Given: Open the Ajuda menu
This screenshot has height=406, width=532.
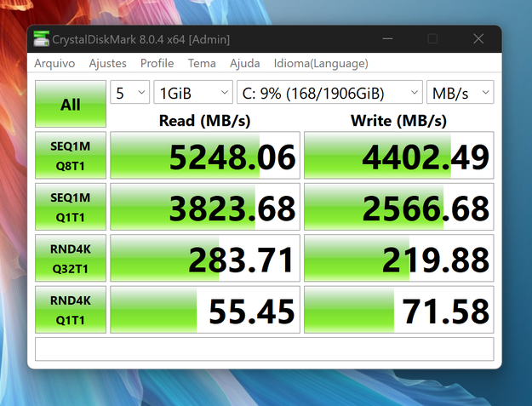Looking at the screenshot, I should [244, 64].
